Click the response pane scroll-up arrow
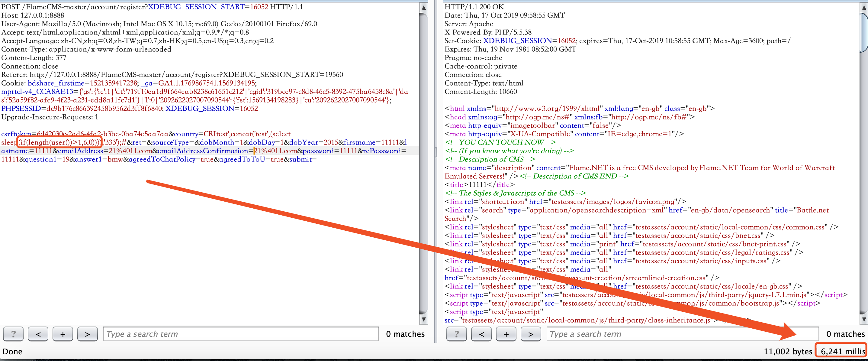The height and width of the screenshot is (361, 868). (863, 7)
